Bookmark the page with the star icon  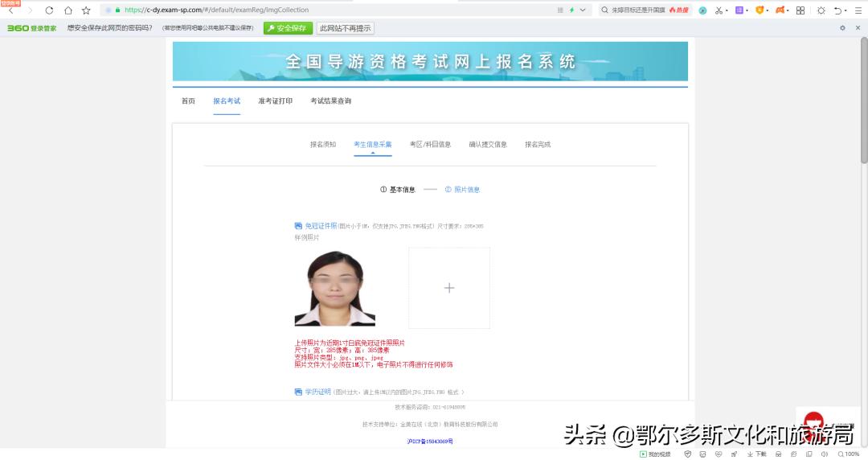(86, 10)
